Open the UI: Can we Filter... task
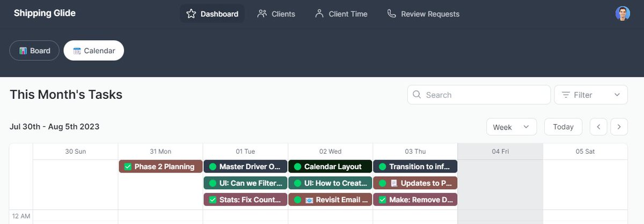The width and height of the screenshot is (644, 224). 245,183
